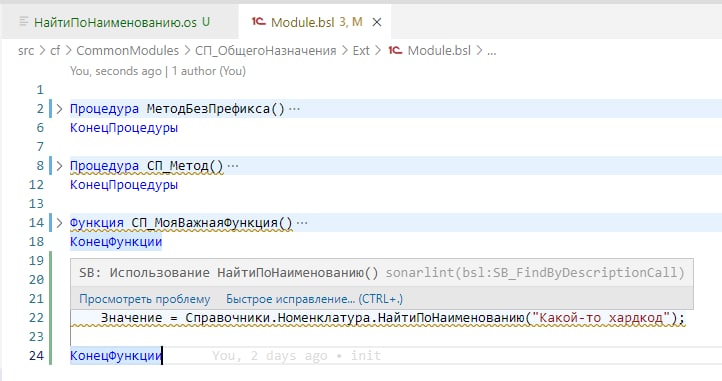Click the СП_МояВажнаяФункция function name
Screen dimensions: 722x381
[x=204, y=223]
